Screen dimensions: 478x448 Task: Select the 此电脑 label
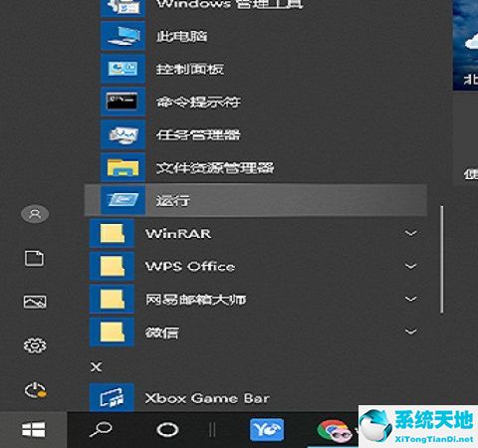(x=182, y=36)
